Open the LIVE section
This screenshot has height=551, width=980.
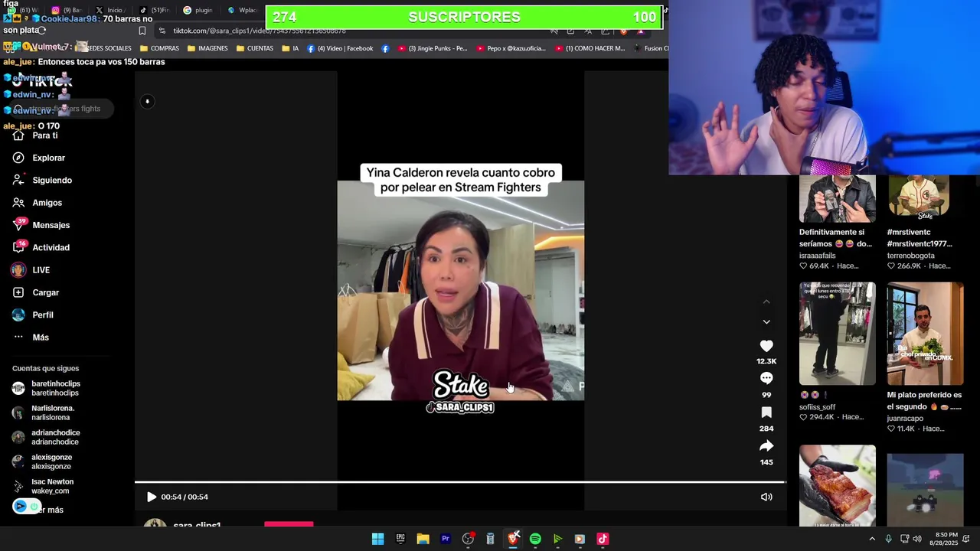point(31,270)
